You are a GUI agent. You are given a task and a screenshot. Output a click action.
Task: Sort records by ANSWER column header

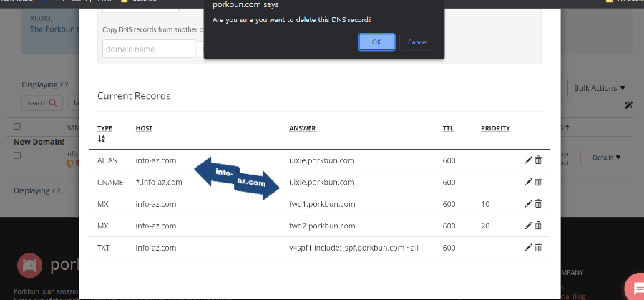tap(302, 128)
